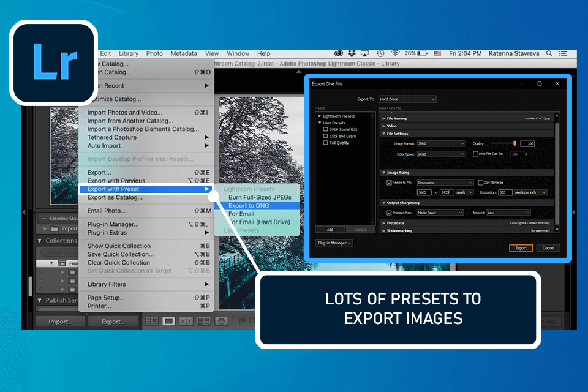The height and width of the screenshot is (392, 588).
Task: Open the Matte Paper sharpening dropdown
Action: (x=440, y=213)
